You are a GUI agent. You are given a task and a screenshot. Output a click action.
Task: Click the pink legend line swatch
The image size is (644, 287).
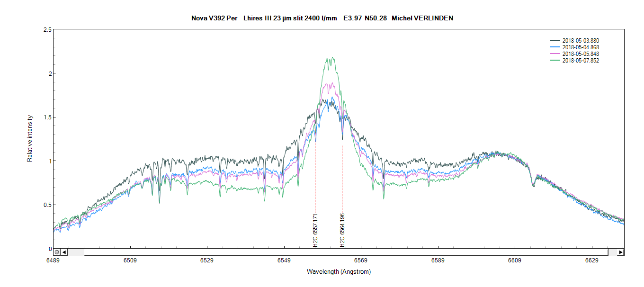pos(555,54)
